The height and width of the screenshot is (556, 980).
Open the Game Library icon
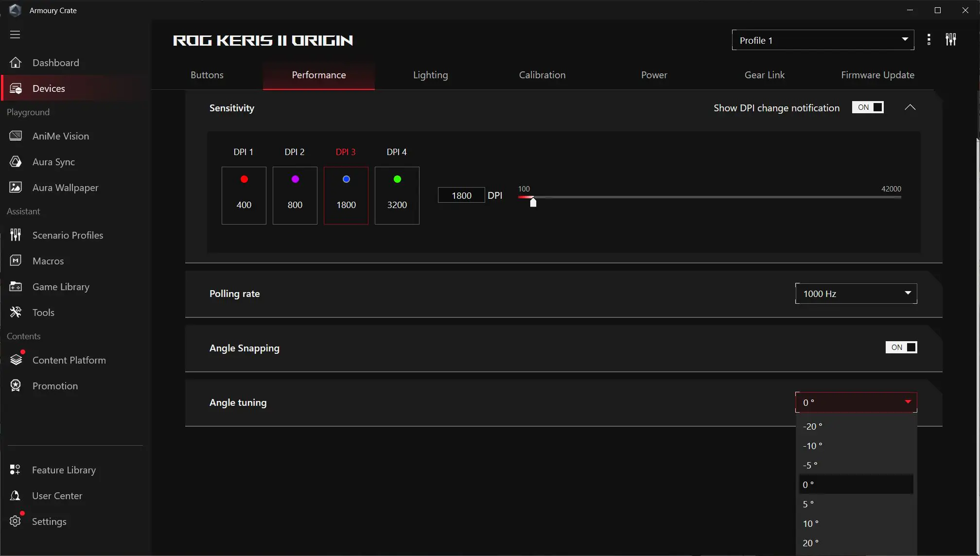tap(16, 287)
